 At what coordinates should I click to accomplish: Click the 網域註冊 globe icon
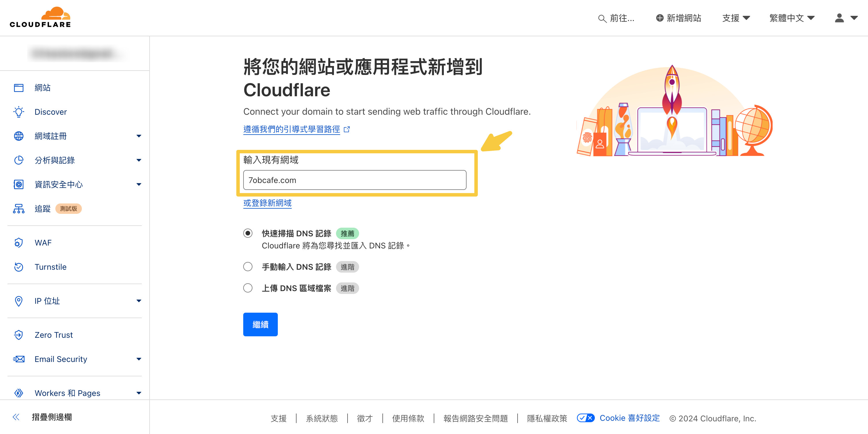coord(18,136)
